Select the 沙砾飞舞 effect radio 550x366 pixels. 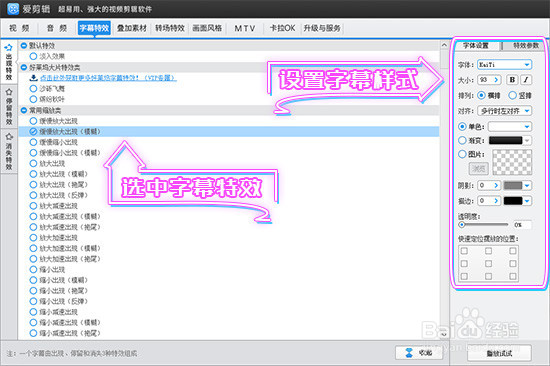(x=33, y=88)
